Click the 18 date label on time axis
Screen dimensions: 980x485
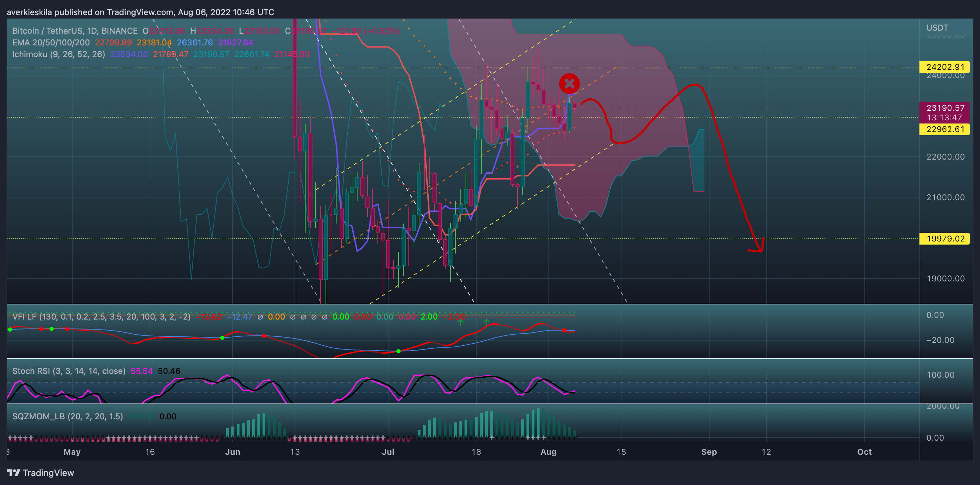[476, 452]
